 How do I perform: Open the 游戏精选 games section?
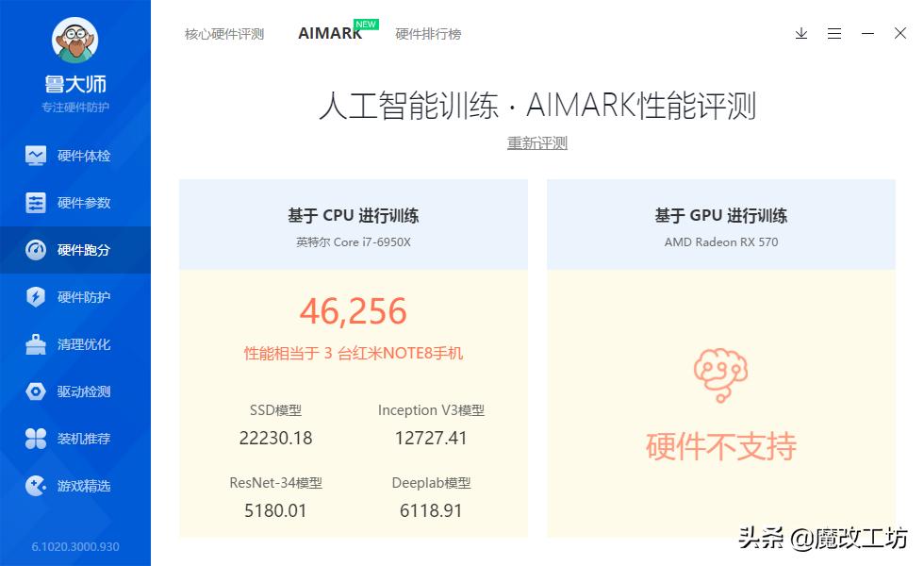pyautogui.click(x=75, y=485)
